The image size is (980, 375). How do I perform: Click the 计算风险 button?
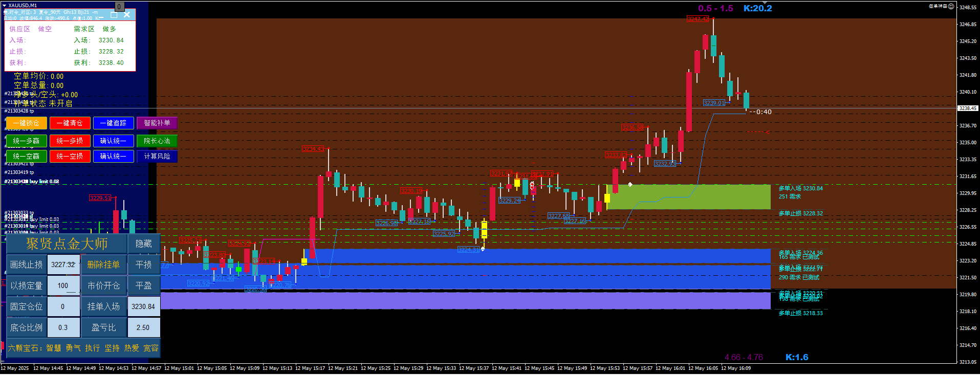coord(157,156)
